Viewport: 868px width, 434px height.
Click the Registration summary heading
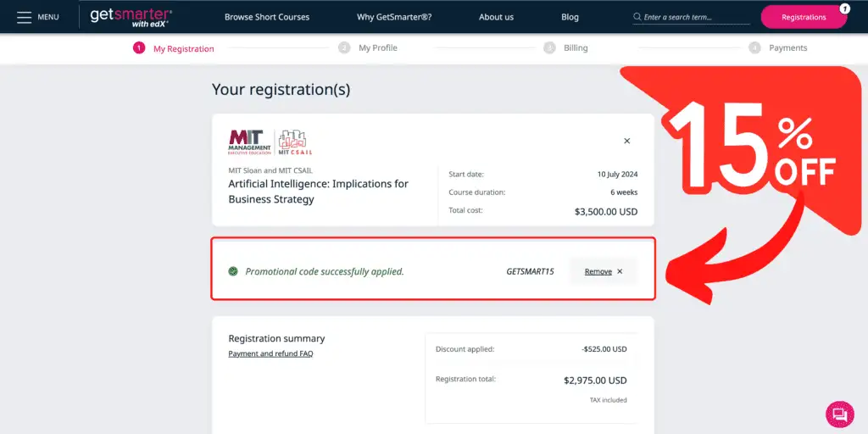click(x=277, y=338)
